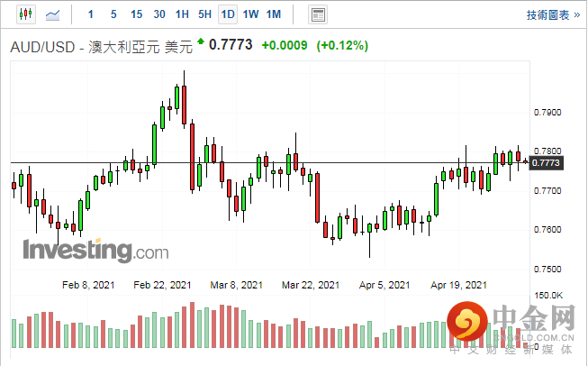588x366 pixels.
Task: Switch chart to 1H timeframe
Action: [182, 14]
